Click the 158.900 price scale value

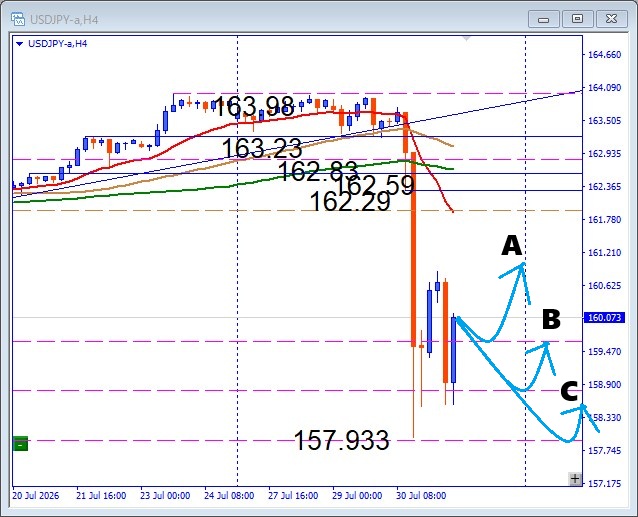click(x=605, y=384)
